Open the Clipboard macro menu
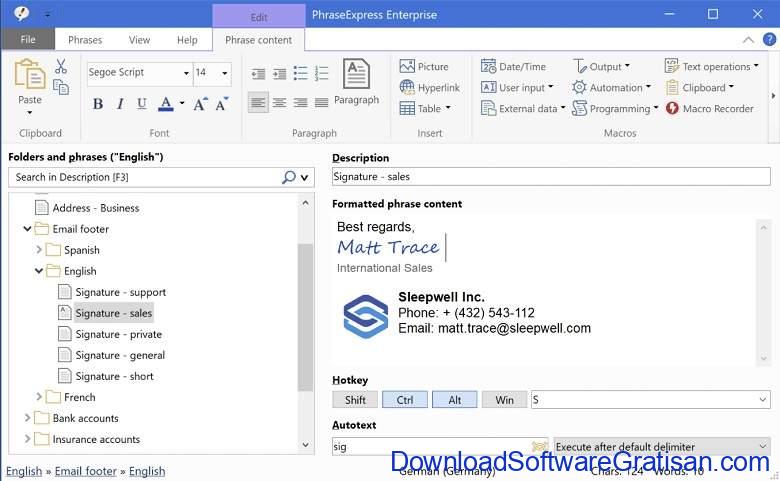 699,88
